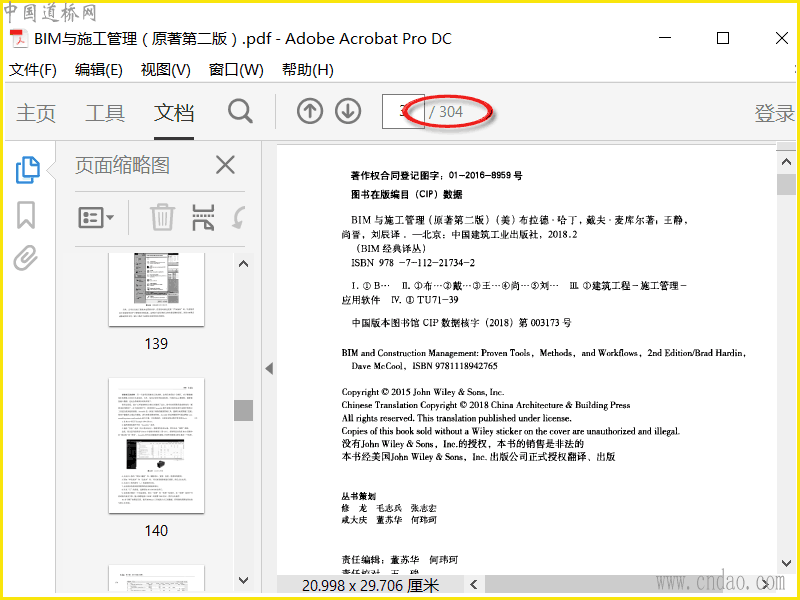Click the delete pages trash icon

tap(162, 217)
